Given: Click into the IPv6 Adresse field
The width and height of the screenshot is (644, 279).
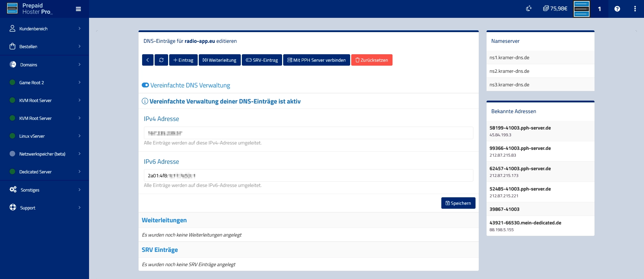Looking at the screenshot, I should coord(308,176).
